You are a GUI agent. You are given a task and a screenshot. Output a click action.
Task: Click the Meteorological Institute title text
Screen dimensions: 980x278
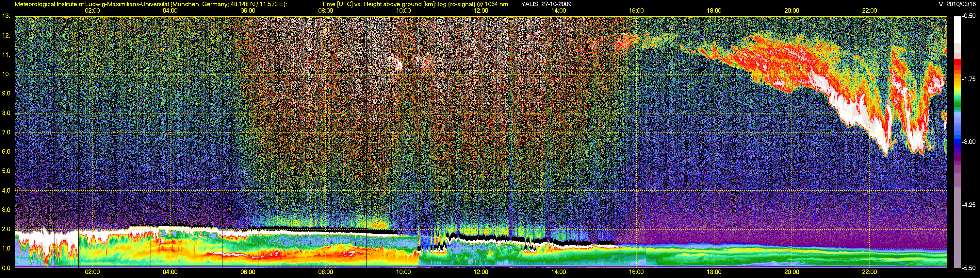tap(151, 4)
